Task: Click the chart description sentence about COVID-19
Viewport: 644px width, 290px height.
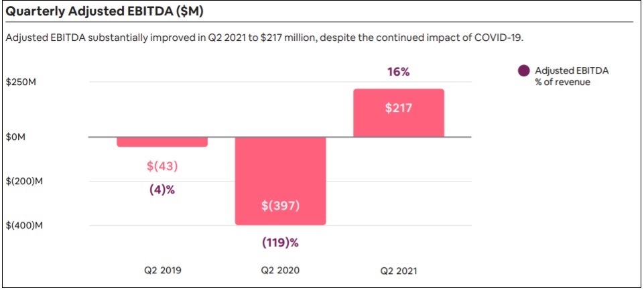Action: 263,38
